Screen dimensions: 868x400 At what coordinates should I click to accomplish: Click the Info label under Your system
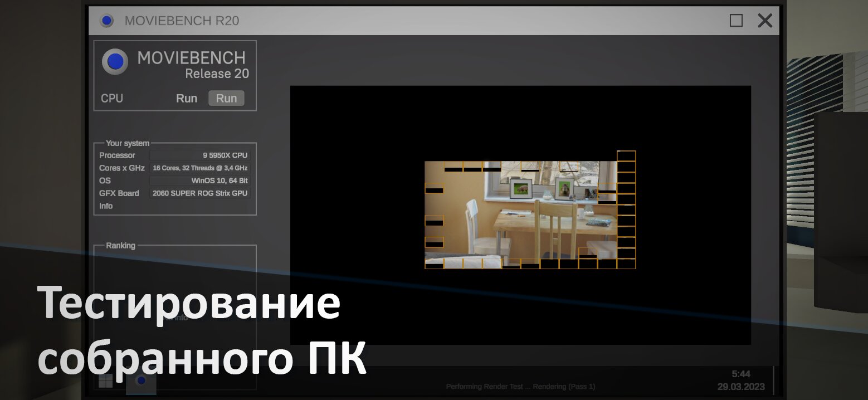pyautogui.click(x=106, y=206)
